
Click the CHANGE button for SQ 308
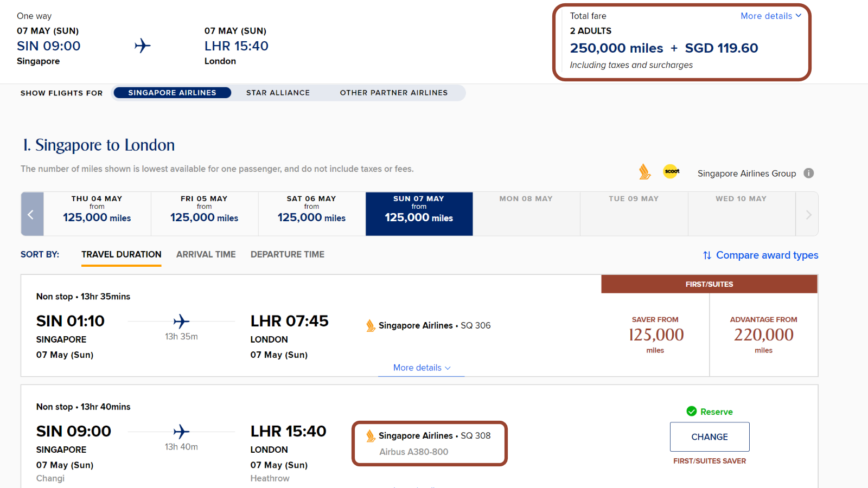pyautogui.click(x=710, y=436)
